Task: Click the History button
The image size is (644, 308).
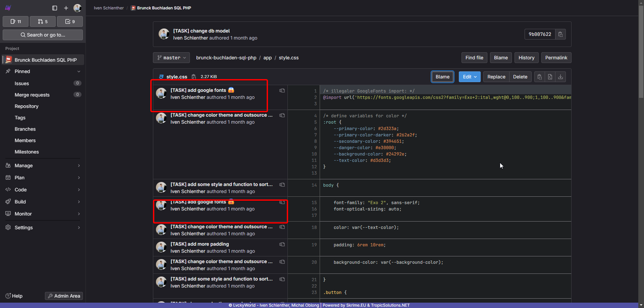Action: pyautogui.click(x=526, y=58)
